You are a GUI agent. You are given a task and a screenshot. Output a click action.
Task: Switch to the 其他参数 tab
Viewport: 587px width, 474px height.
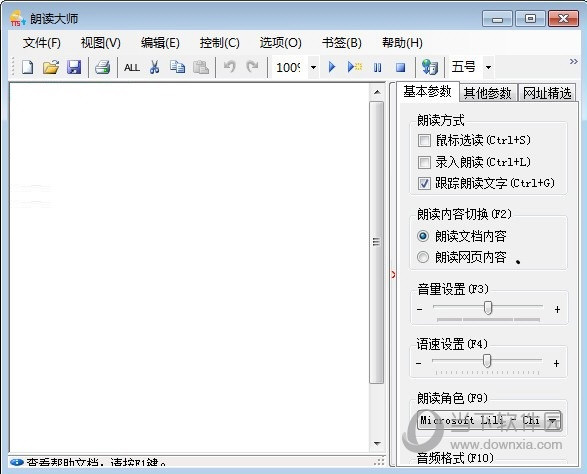(487, 93)
